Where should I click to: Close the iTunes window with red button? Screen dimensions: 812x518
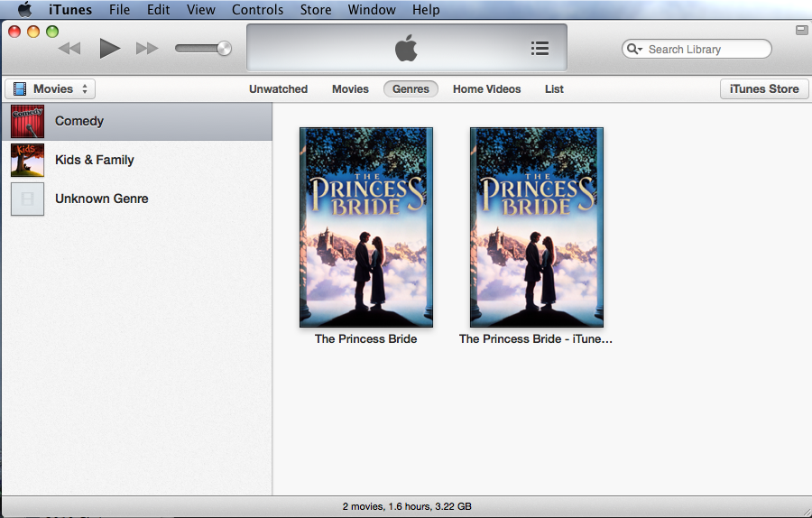(x=14, y=32)
